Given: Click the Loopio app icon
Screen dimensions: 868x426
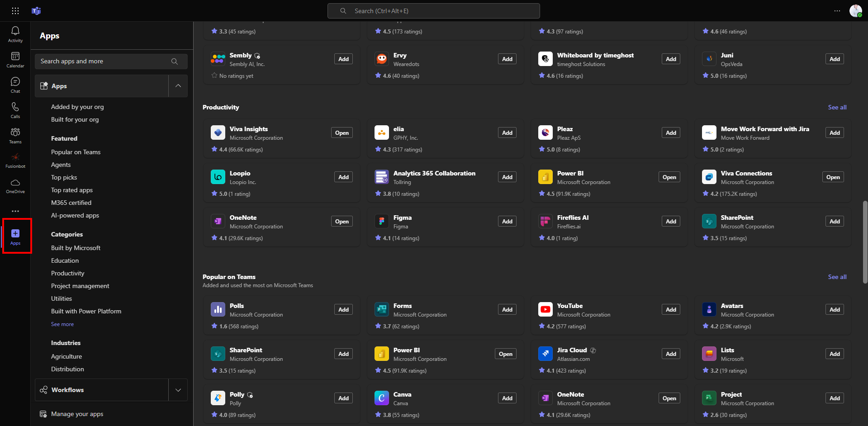Looking at the screenshot, I should (x=218, y=177).
